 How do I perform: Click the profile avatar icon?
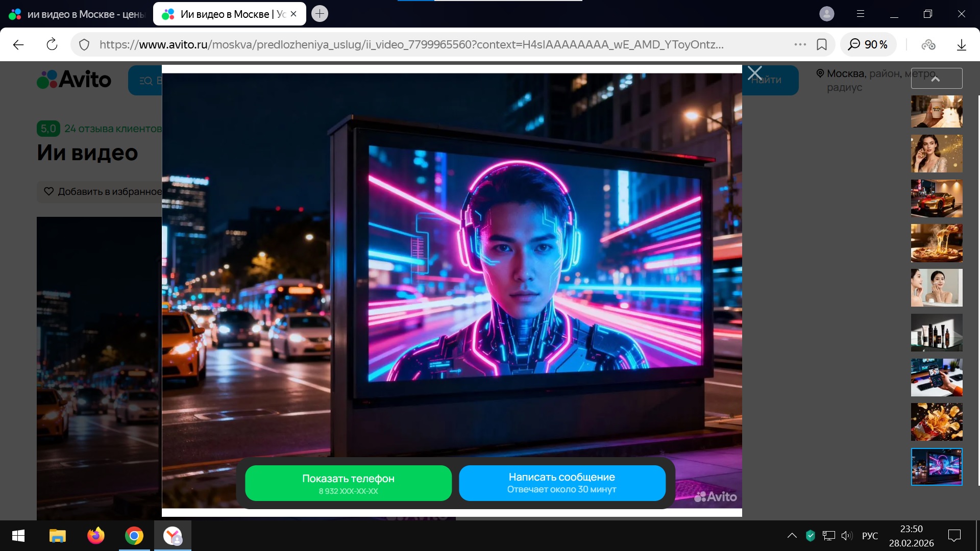(826, 14)
